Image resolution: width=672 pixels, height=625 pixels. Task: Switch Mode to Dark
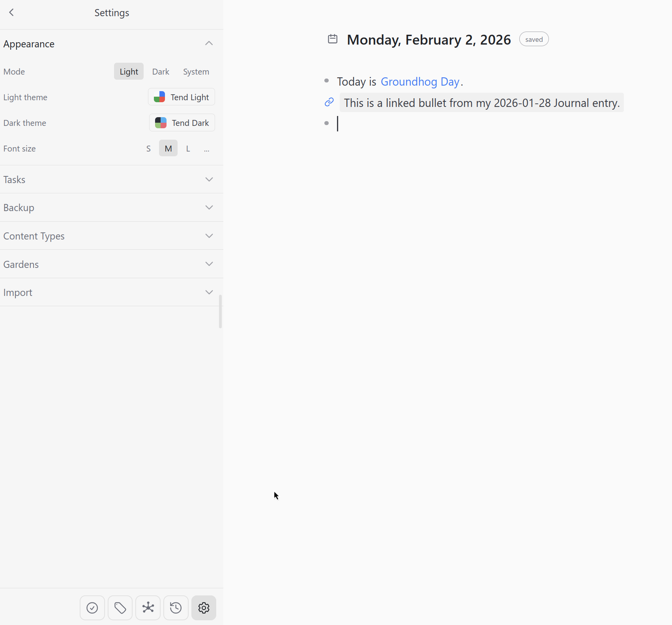161,72
